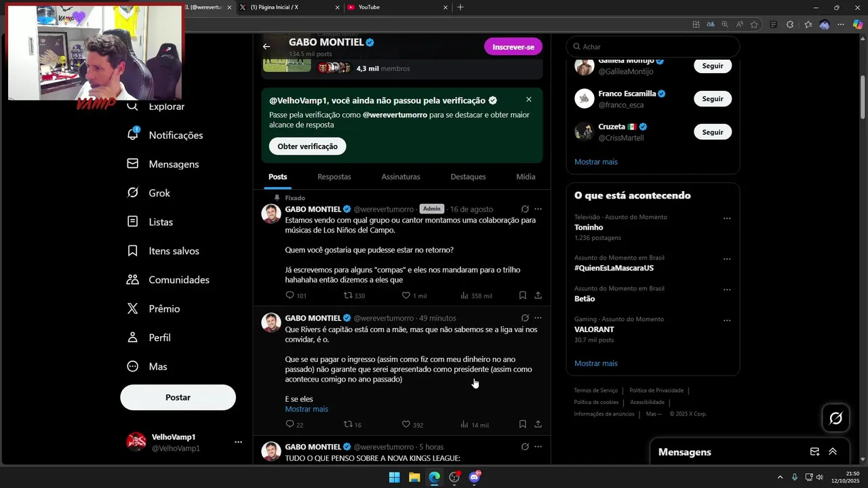Share the 49 minutos post
Screen dimensions: 868x488
pyautogui.click(x=538, y=424)
